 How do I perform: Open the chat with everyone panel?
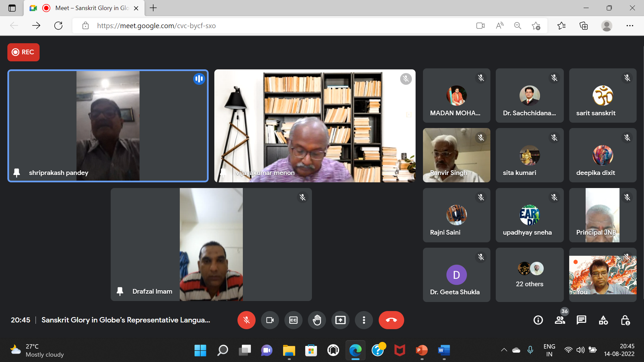[581, 320]
